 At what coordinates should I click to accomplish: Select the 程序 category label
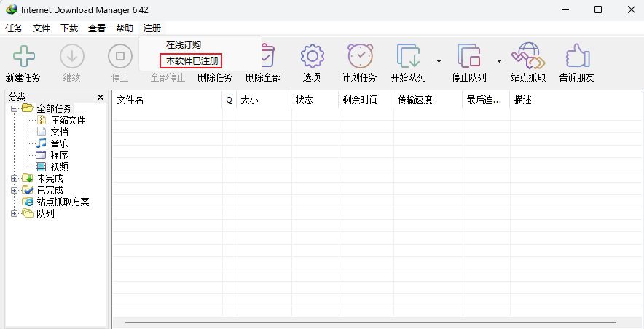(x=59, y=155)
